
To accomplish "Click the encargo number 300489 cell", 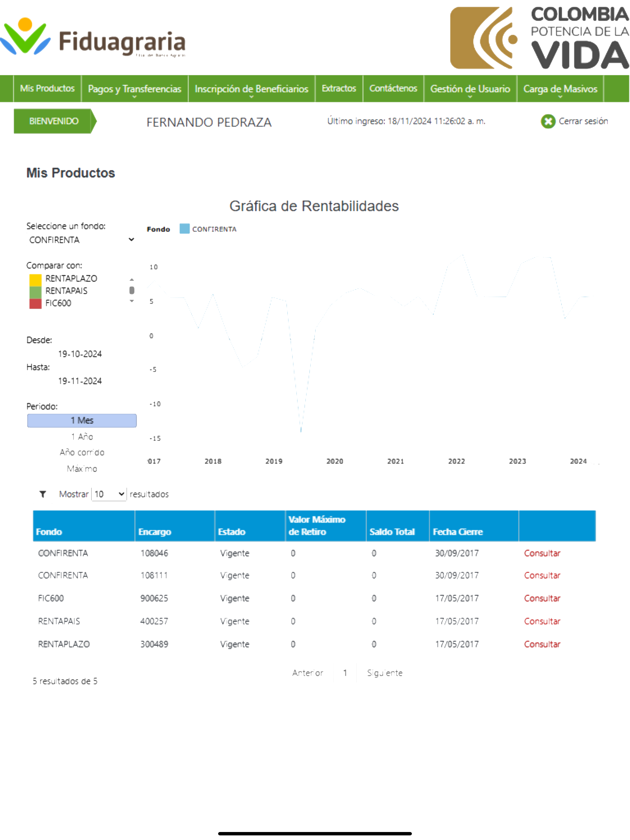I will [x=154, y=644].
